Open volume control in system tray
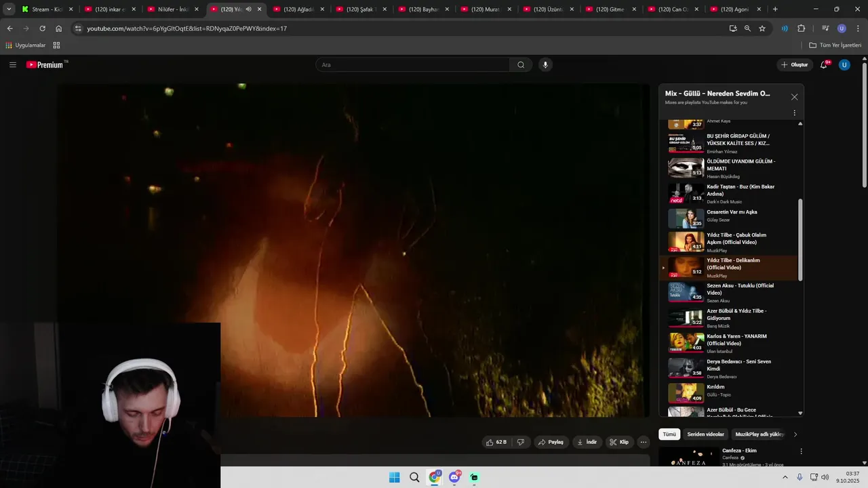This screenshot has width=868, height=488. click(825, 477)
